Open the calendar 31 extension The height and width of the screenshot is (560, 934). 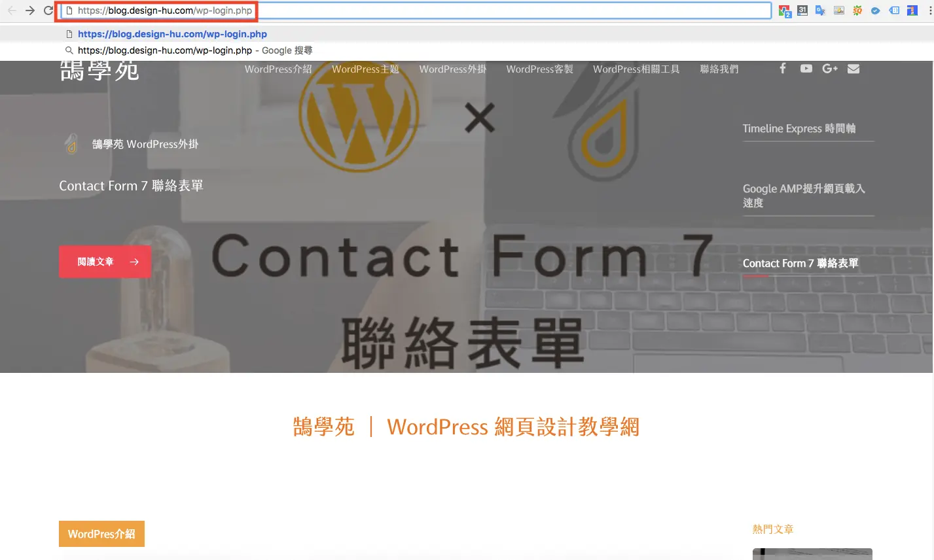(x=802, y=10)
